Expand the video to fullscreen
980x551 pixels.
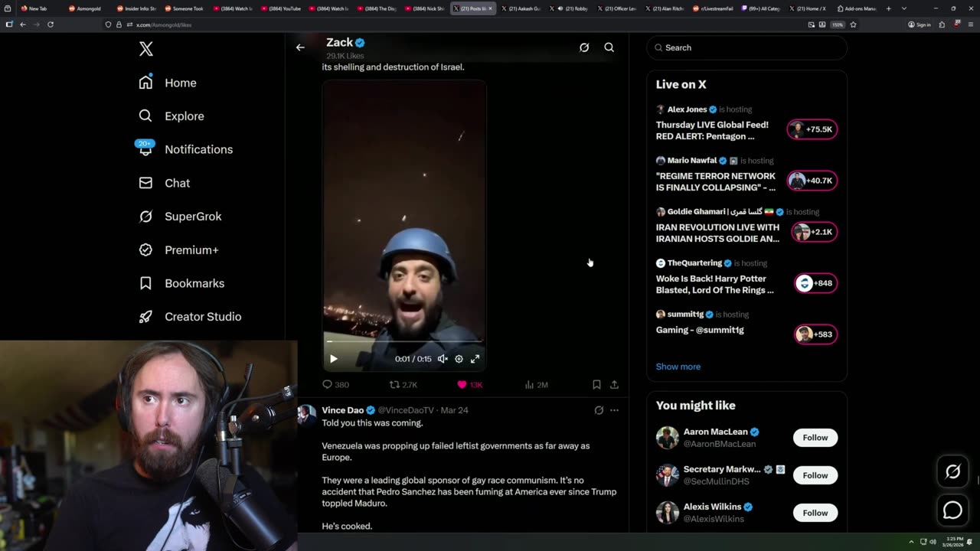tap(475, 359)
